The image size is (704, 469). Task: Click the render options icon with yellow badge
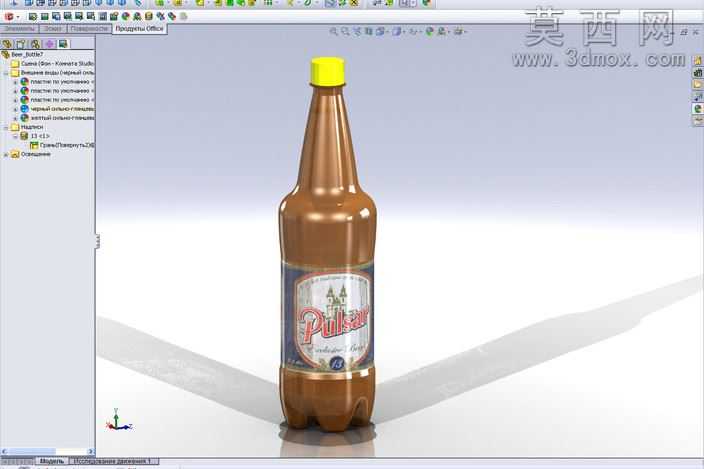[x=114, y=17]
